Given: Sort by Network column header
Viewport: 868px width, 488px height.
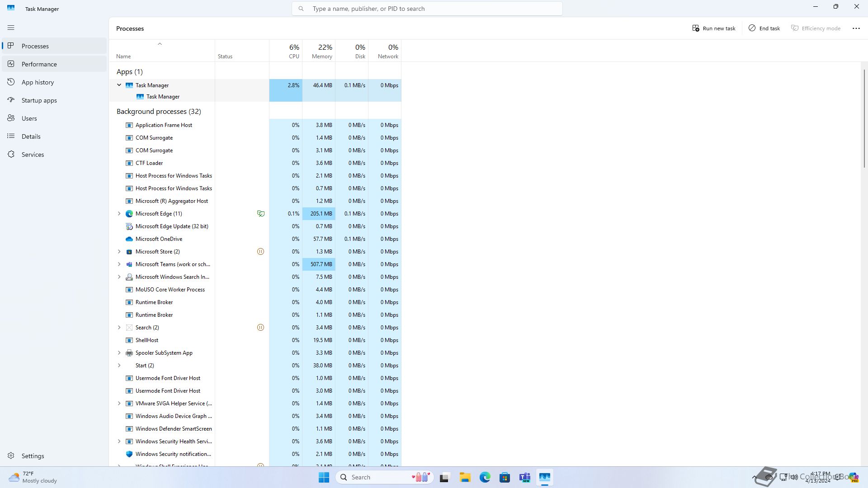Looking at the screenshot, I should (385, 51).
